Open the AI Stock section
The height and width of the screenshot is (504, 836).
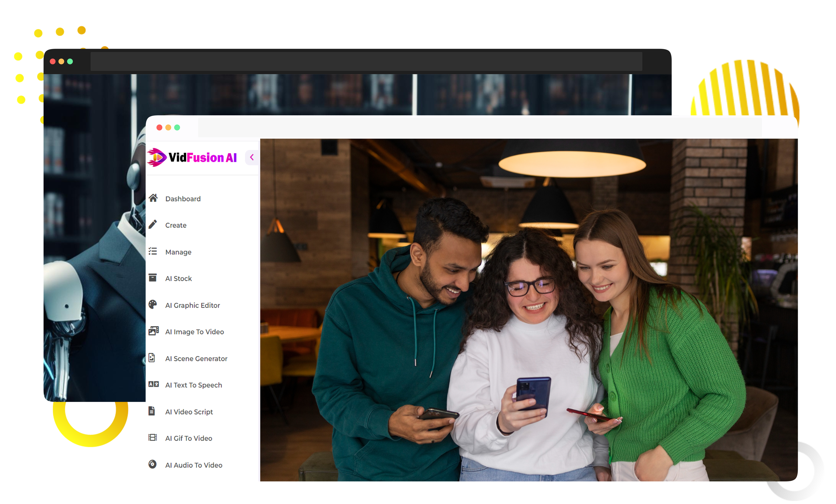coord(178,278)
